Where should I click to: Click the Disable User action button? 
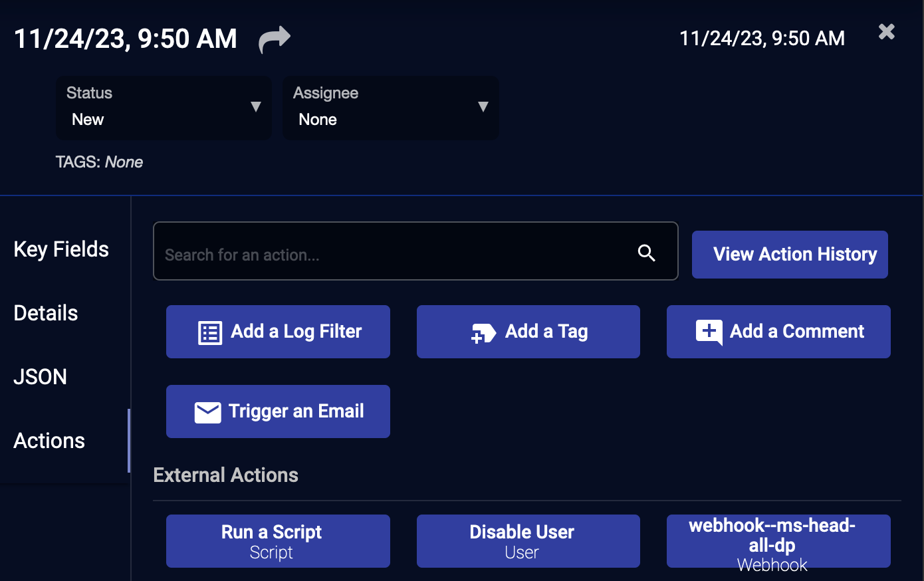coord(528,541)
